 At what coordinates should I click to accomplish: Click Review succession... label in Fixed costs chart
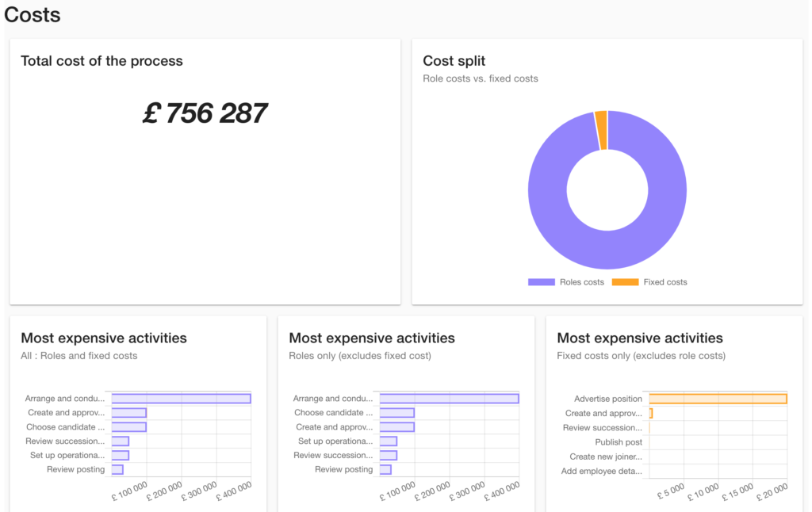coord(603,428)
